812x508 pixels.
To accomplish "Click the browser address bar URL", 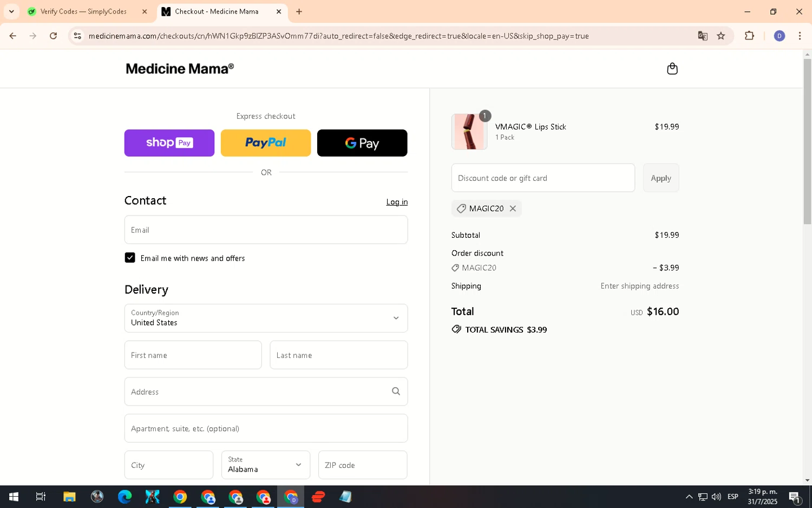I will [x=338, y=36].
